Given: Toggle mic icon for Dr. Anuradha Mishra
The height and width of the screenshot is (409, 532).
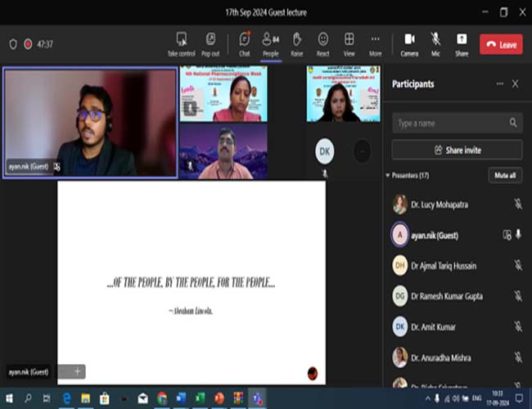Looking at the screenshot, I should (x=518, y=357).
